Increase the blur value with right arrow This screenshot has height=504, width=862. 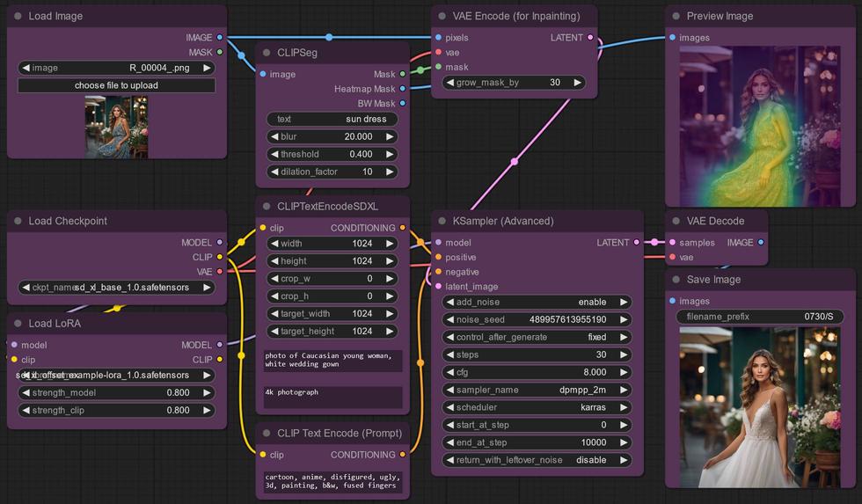point(389,136)
